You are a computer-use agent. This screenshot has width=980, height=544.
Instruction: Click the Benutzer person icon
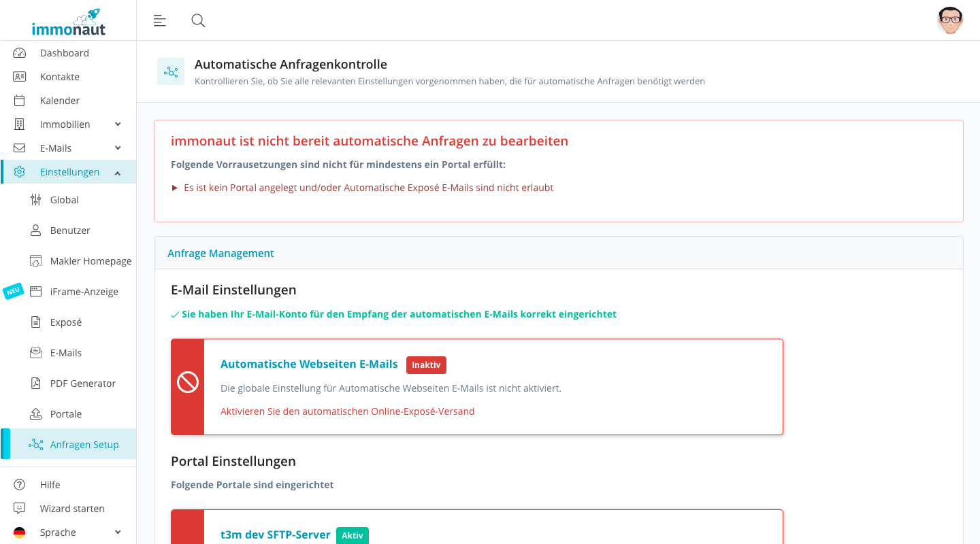click(36, 231)
